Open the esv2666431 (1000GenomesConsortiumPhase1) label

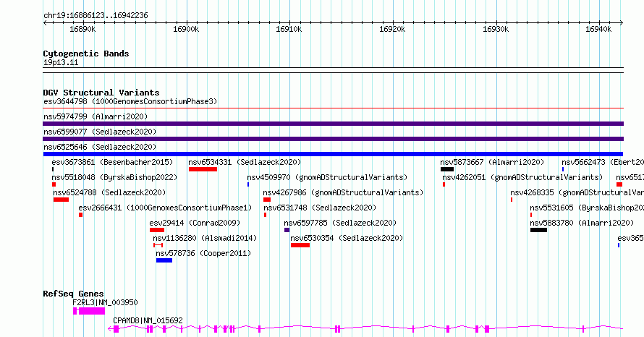pyautogui.click(x=165, y=208)
